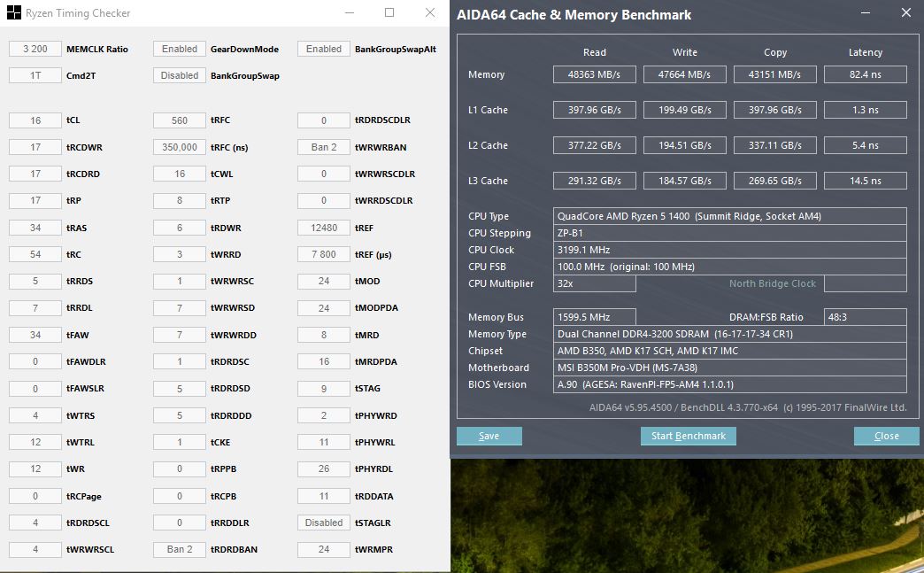This screenshot has height=573, width=924.
Task: Click Save button in AIDA64
Action: click(x=489, y=436)
